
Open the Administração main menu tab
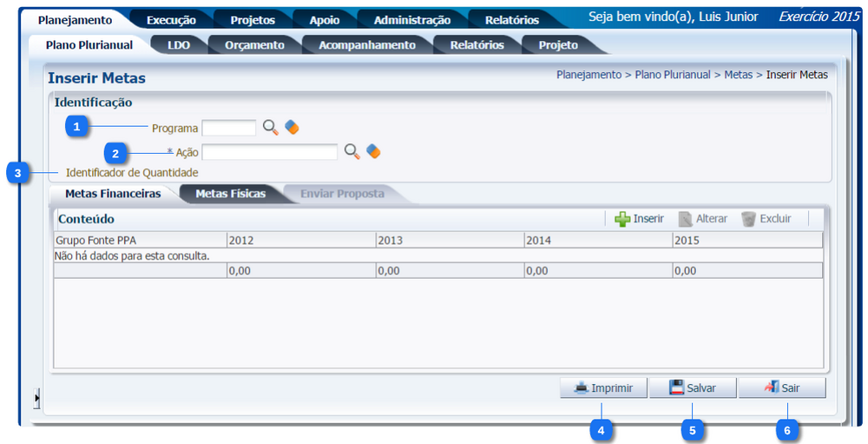(411, 20)
